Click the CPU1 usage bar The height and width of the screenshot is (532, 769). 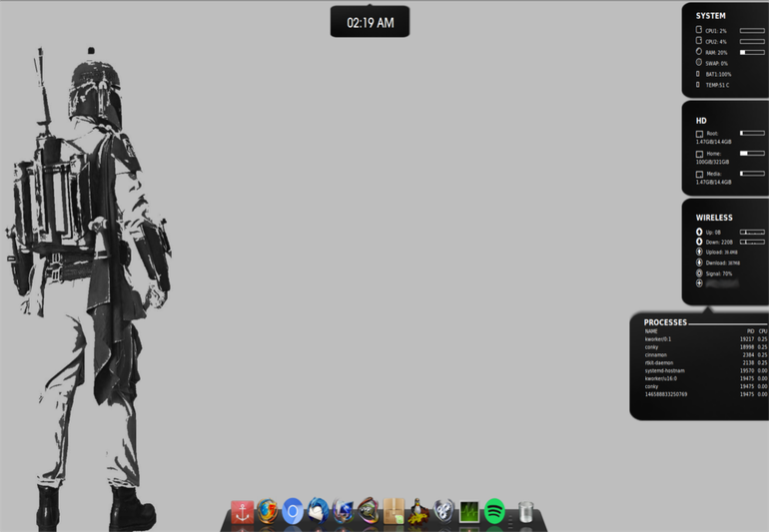752,30
